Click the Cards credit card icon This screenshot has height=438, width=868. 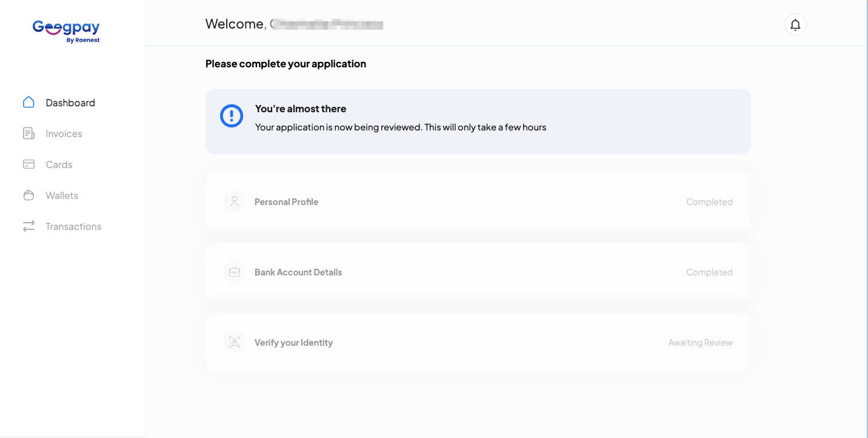click(x=28, y=164)
